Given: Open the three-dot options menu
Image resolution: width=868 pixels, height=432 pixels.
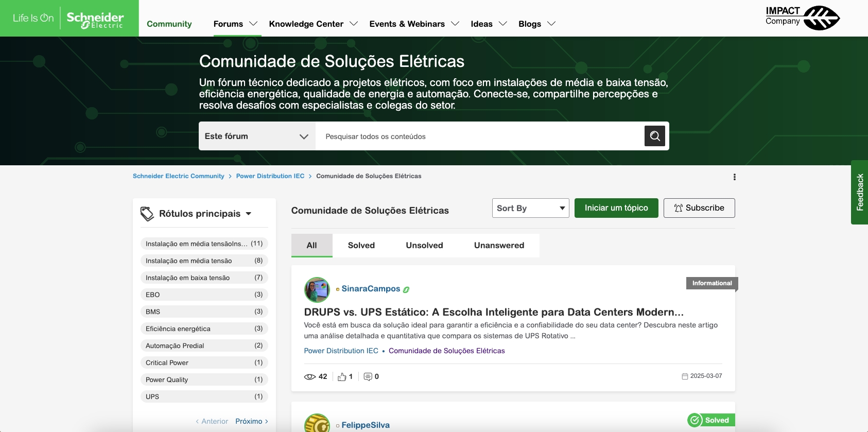Looking at the screenshot, I should pos(734,177).
